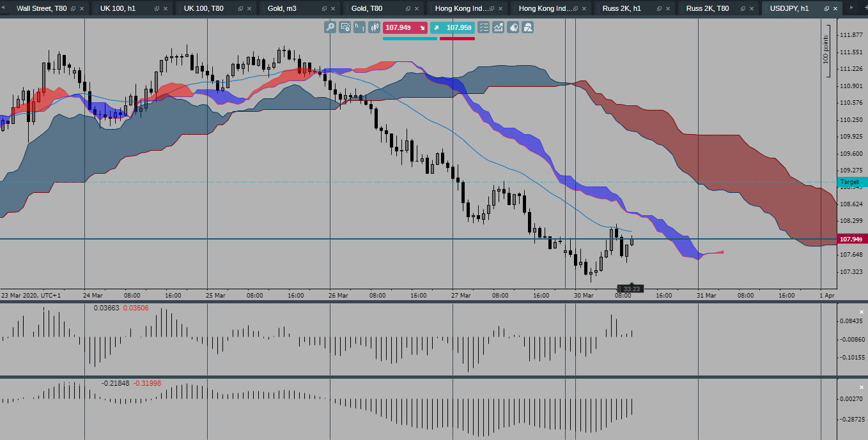Viewport: 868px width, 440px height.
Task: Click the Target label on price axis
Action: (x=852, y=182)
